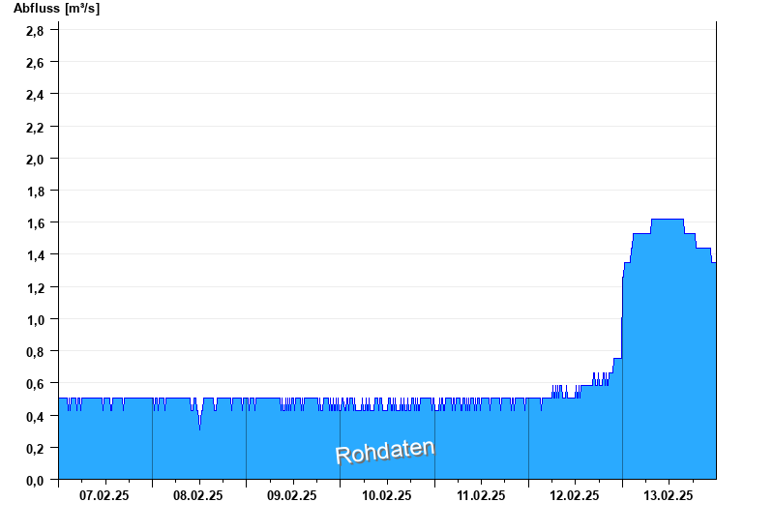Click the 2,8 y-axis value label
The image size is (774, 532).
[35, 30]
